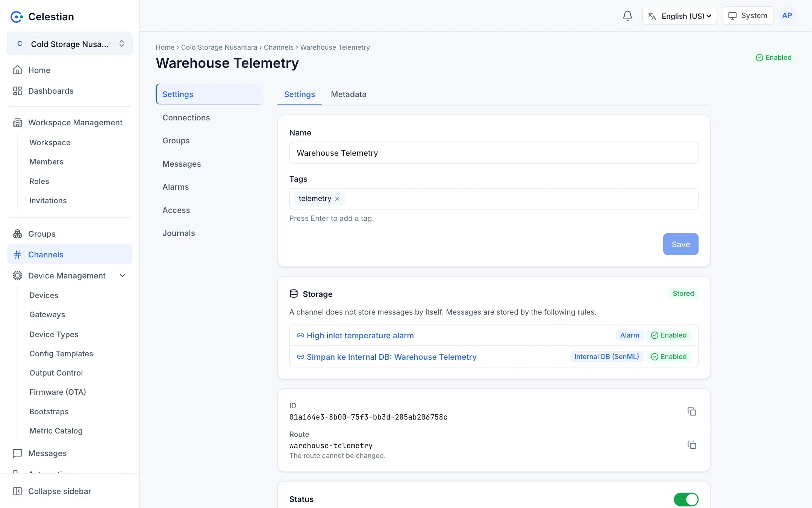
Task: Toggle the channel Status switch
Action: click(x=686, y=499)
